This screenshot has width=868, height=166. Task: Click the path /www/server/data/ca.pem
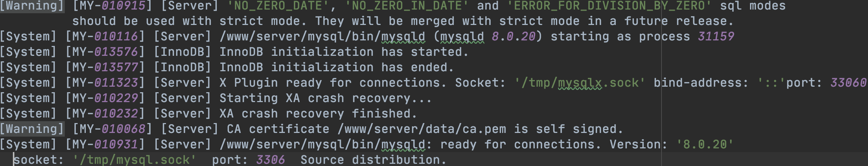point(421,129)
